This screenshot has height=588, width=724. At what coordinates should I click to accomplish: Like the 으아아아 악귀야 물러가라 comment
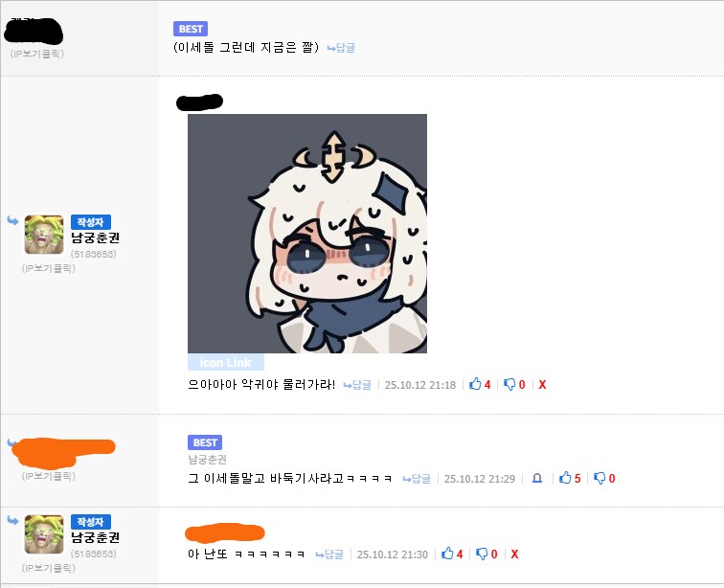click(x=479, y=384)
